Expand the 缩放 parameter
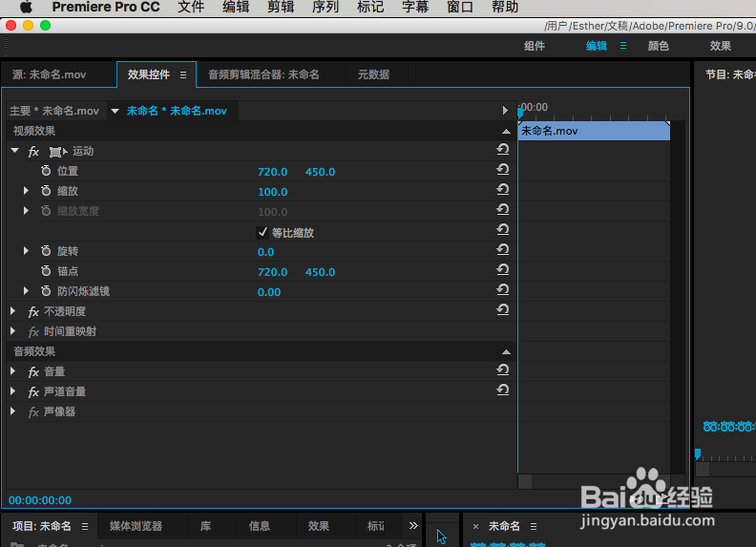Screen dimensions: 756x547 pos(26,191)
